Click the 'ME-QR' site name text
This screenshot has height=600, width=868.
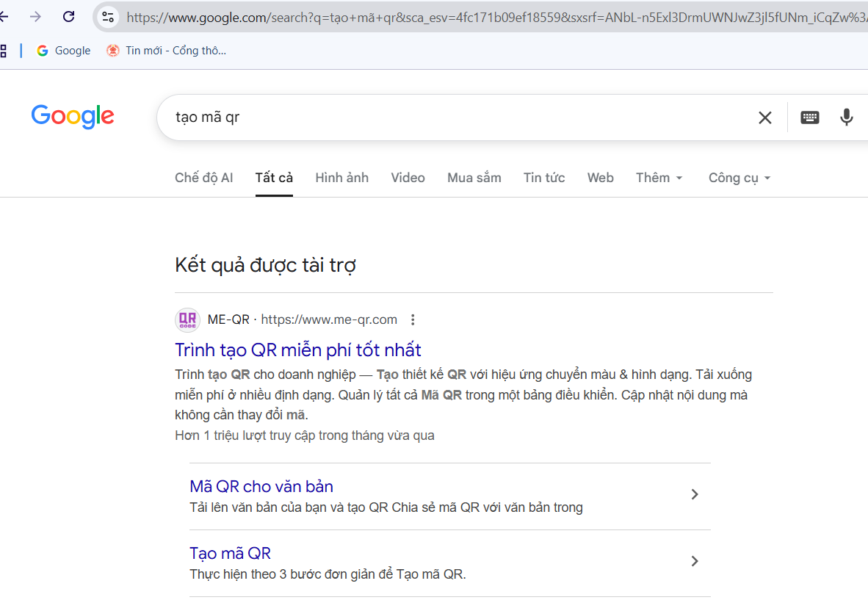(228, 320)
